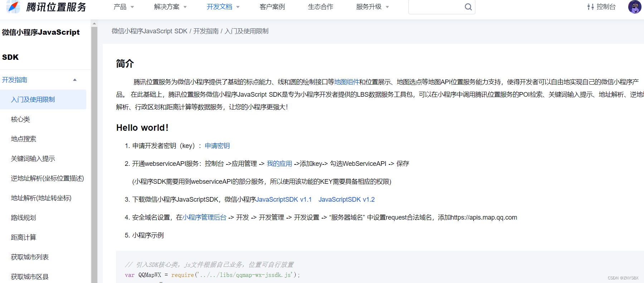This screenshot has width=644, height=283.
Task: Go to 客户案例 page
Action: [272, 7]
